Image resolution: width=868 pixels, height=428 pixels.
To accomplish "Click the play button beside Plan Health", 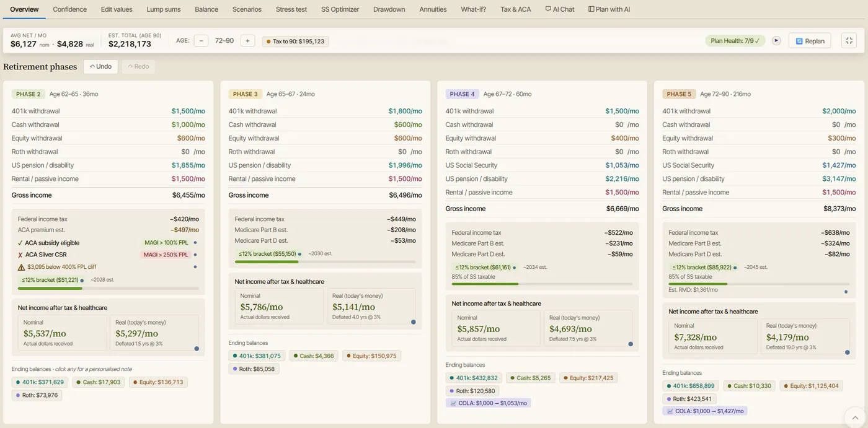I will pyautogui.click(x=776, y=41).
